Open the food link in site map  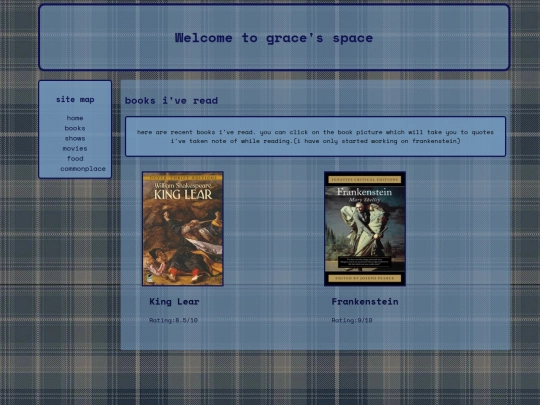click(75, 158)
